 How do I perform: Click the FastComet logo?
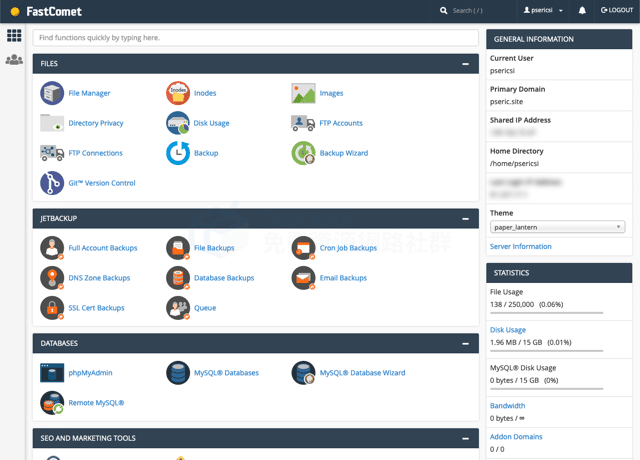(x=46, y=11)
